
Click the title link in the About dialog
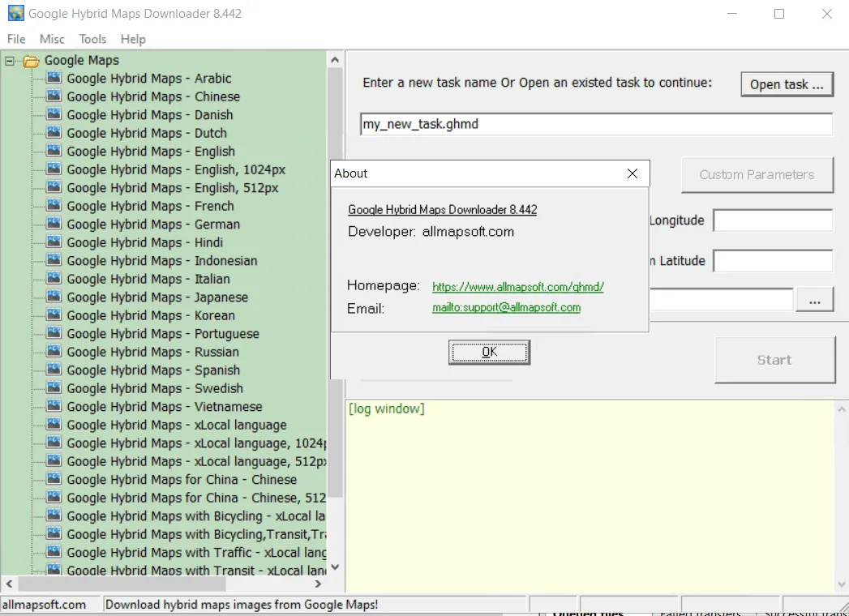point(443,209)
